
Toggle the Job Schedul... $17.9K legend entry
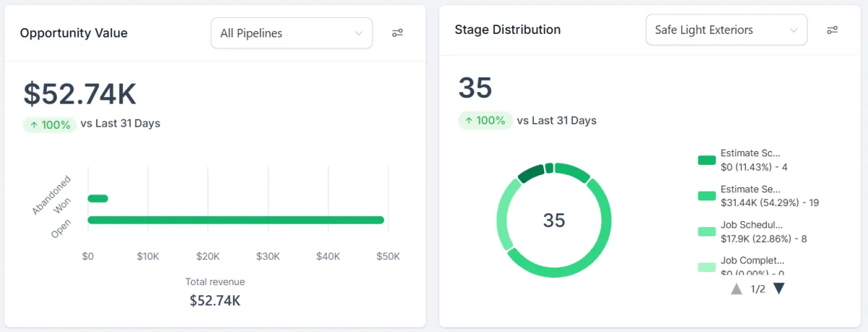[749, 231]
